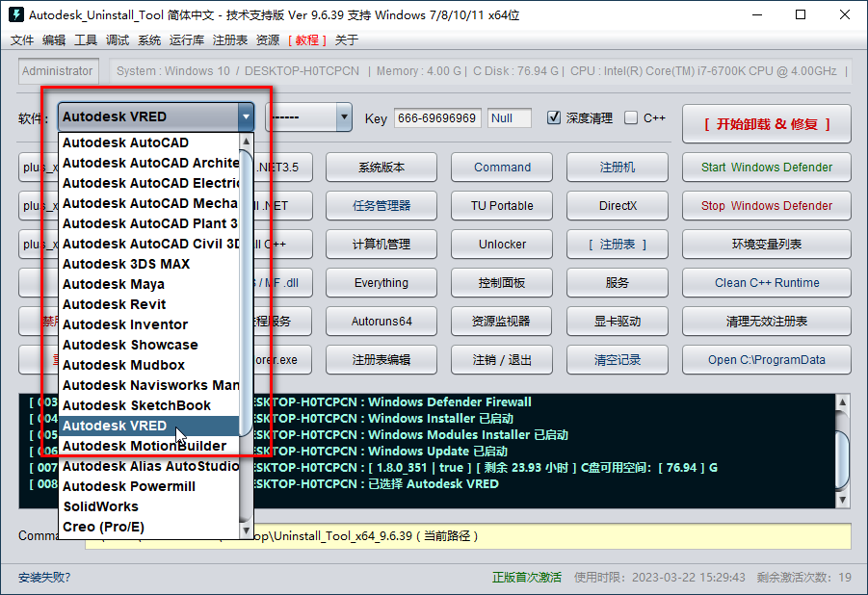Click the Command button
Screen dimensions: 868x595
click(502, 168)
